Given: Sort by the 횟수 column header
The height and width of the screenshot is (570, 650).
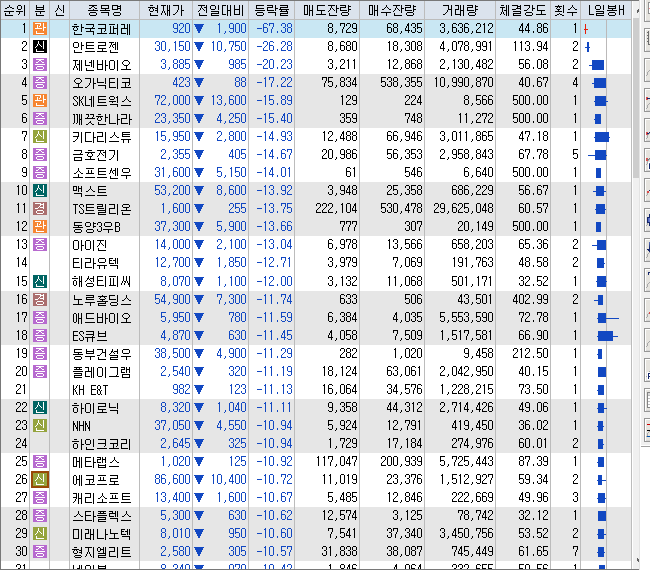Looking at the screenshot, I should pos(566,10).
